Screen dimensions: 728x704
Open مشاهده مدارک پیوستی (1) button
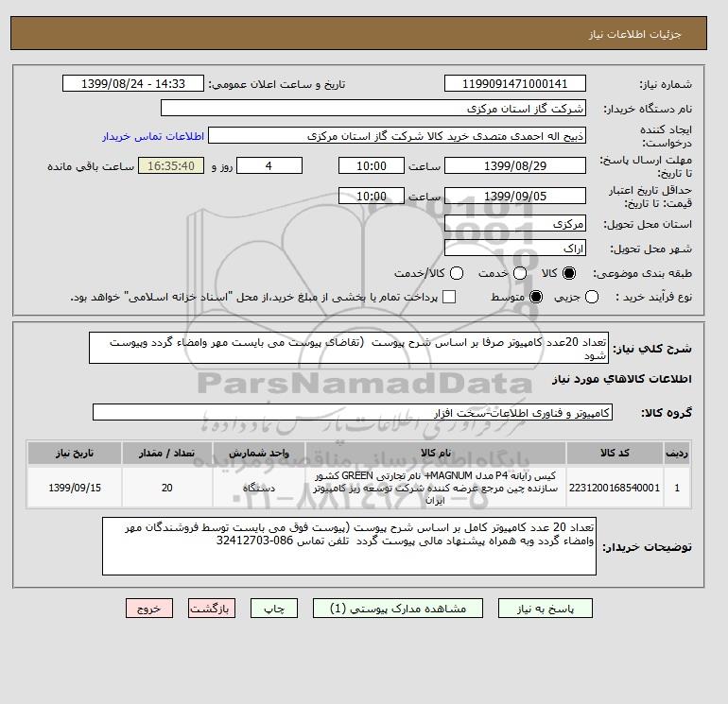[398, 609]
